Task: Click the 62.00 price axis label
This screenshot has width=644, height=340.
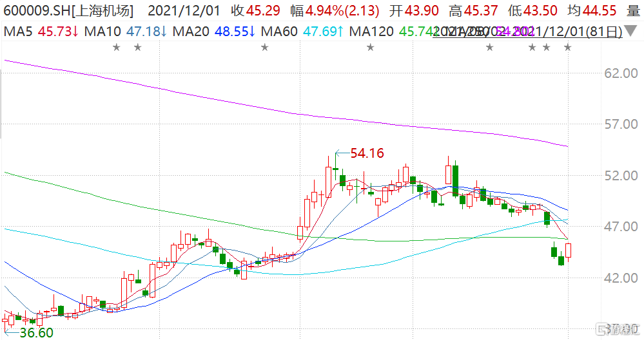Action: click(x=621, y=73)
